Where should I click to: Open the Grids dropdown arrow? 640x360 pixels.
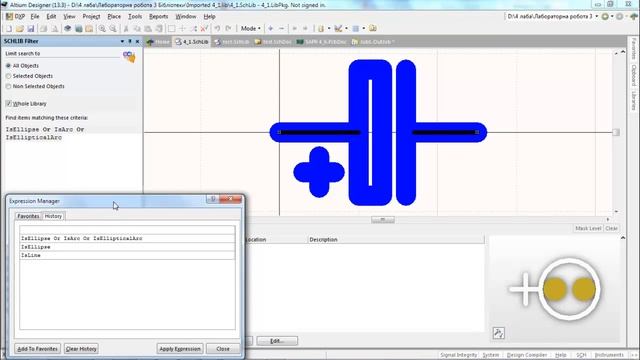(364, 29)
